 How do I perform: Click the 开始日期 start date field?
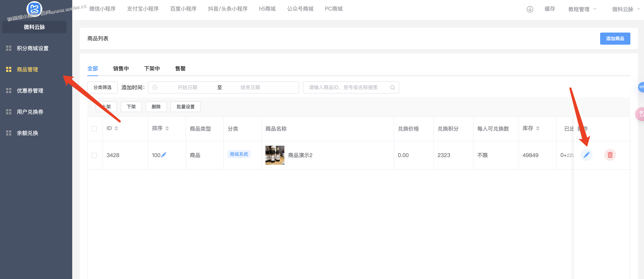[x=187, y=87]
